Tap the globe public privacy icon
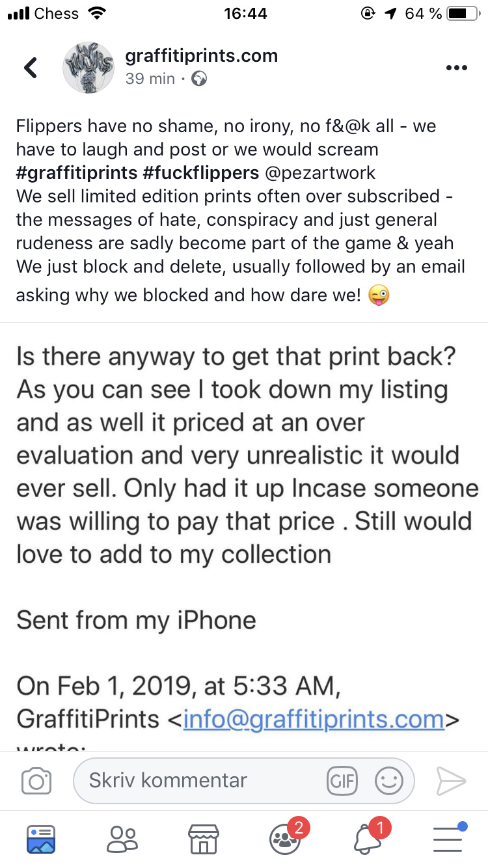 point(199,79)
